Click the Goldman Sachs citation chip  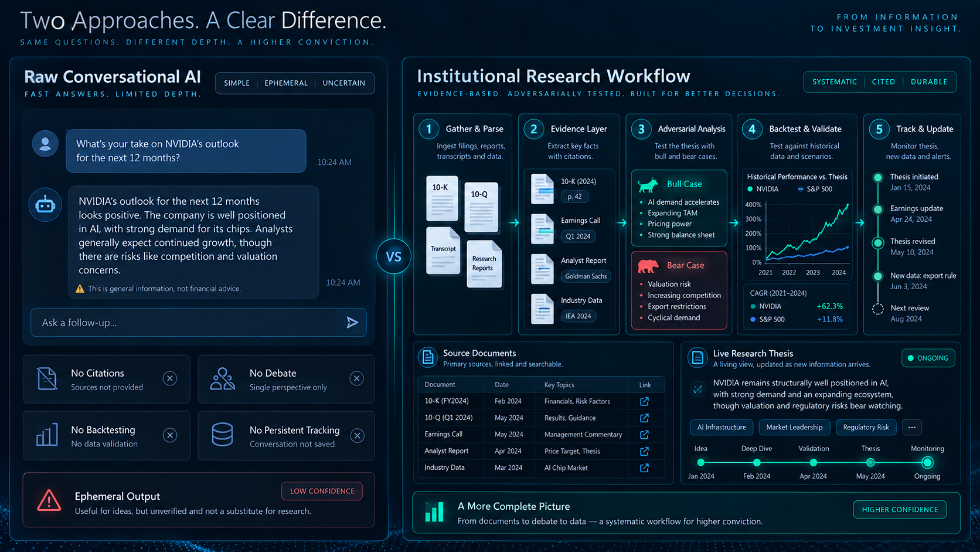click(x=586, y=276)
